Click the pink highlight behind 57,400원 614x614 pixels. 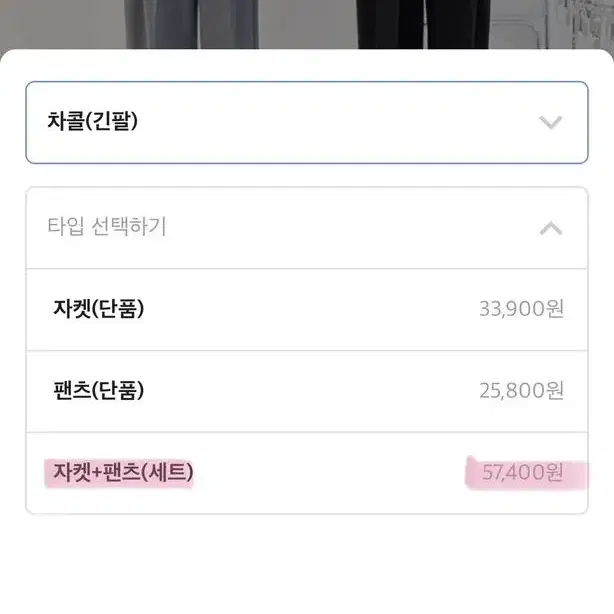click(x=527, y=473)
